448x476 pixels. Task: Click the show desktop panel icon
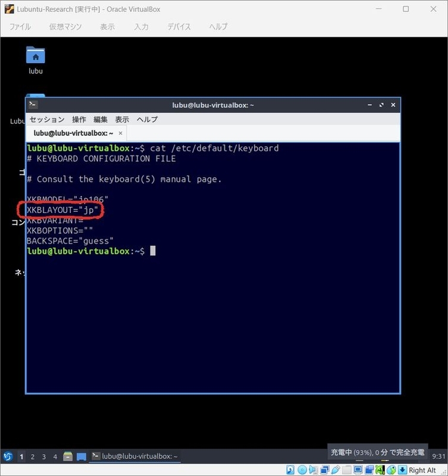click(x=82, y=456)
